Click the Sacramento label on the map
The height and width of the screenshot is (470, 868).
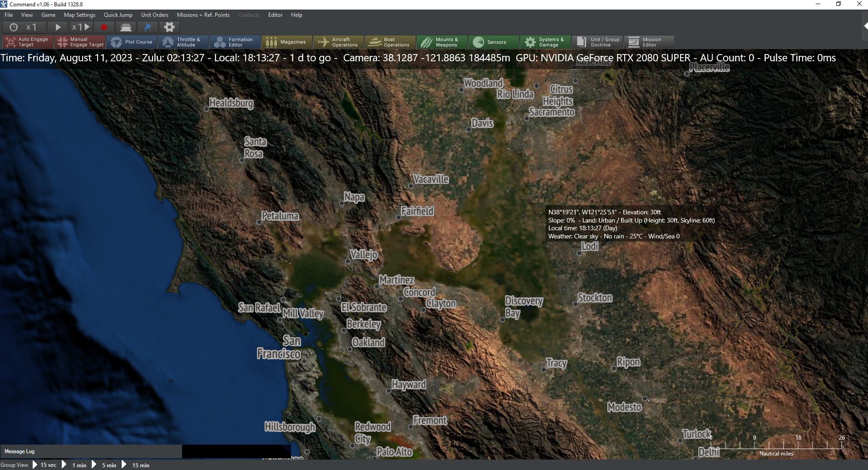point(552,112)
